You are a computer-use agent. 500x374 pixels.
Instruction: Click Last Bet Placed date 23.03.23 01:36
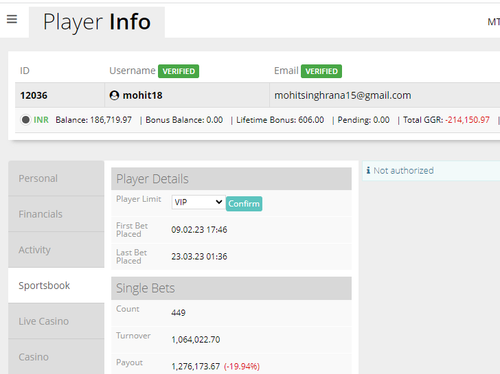pos(199,257)
